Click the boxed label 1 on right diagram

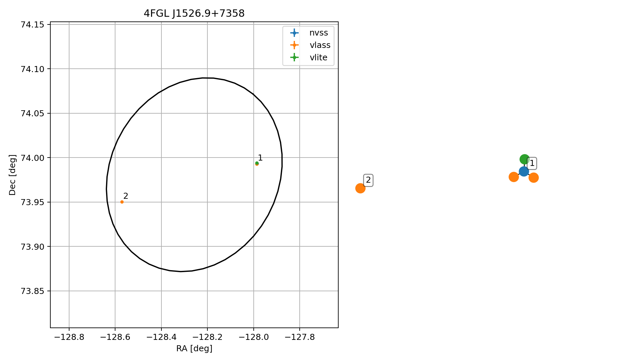(532, 164)
